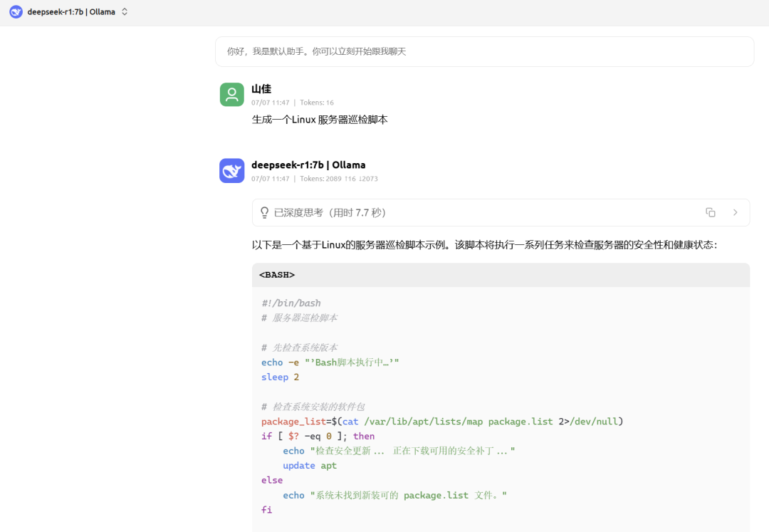Click the echo -e Bash脚本执行中 line
Screen dimensions: 769x532
coord(330,363)
